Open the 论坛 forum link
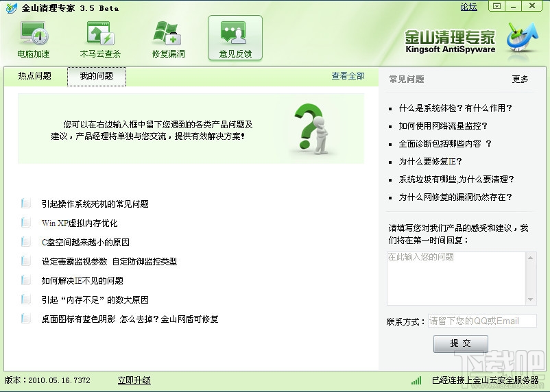Screen dimensions: 550x392 pyautogui.click(x=468, y=7)
